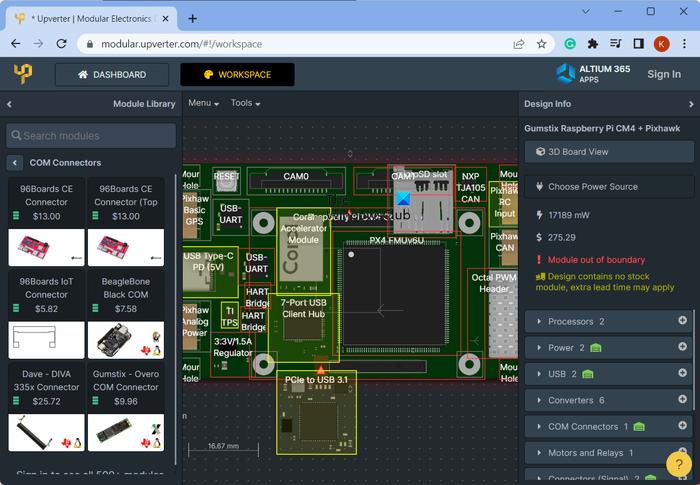
Task: Open the browser extensions puzzle icon
Action: click(593, 44)
